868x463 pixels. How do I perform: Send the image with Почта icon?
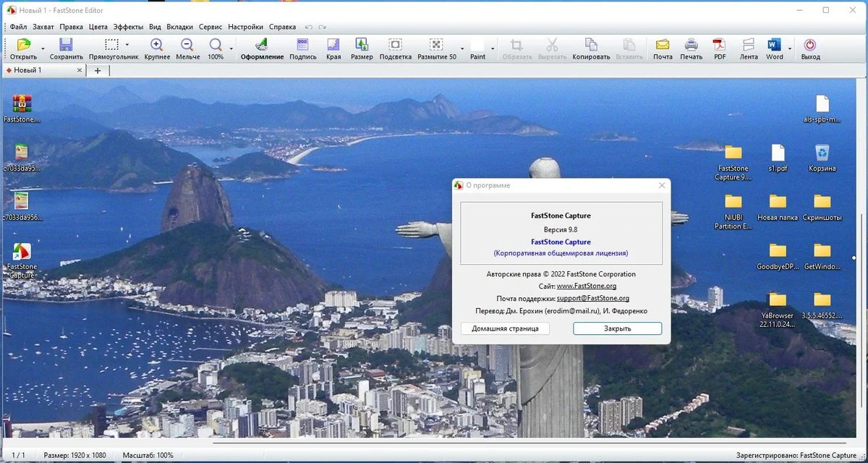(663, 48)
